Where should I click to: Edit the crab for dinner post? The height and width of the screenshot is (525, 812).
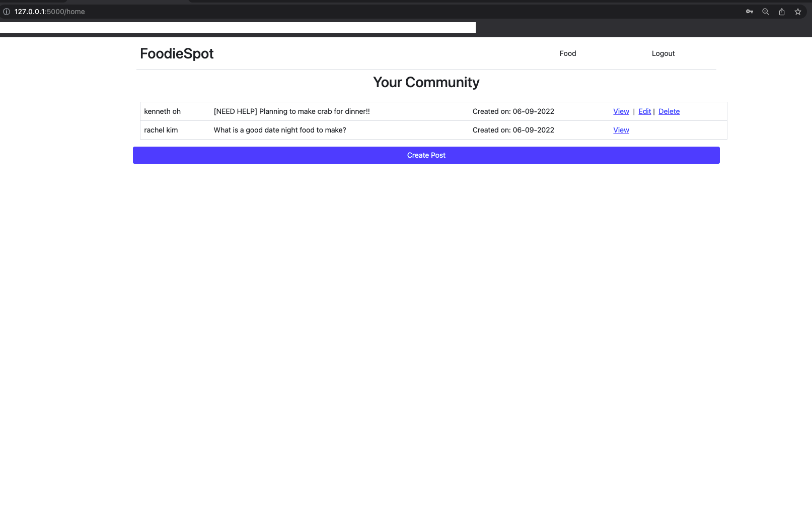point(645,111)
